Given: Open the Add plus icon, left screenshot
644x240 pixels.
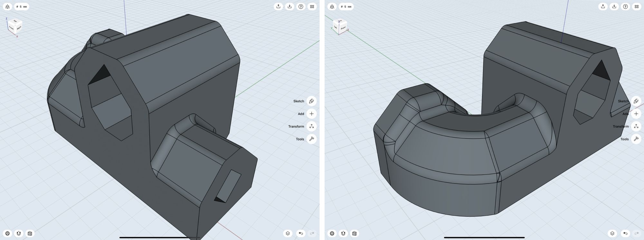Looking at the screenshot, I should pos(311,114).
